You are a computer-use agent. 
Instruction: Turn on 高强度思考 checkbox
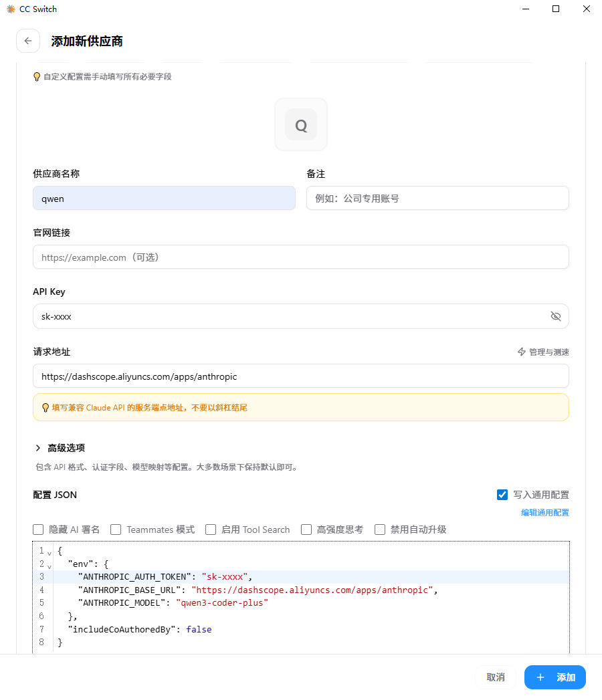(x=306, y=530)
